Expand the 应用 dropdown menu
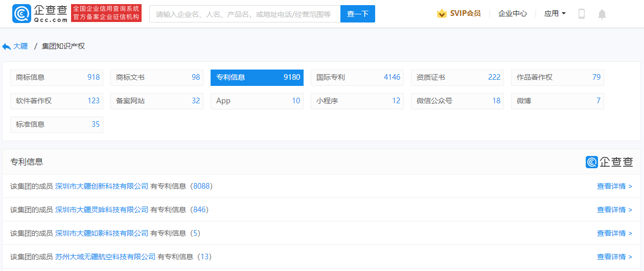The image size is (644, 271). coord(555,14)
